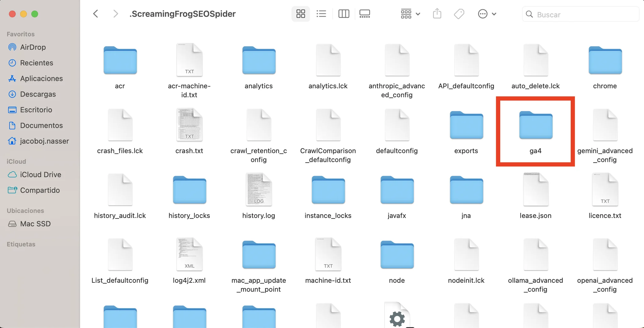Image resolution: width=644 pixels, height=328 pixels.
Task: Select the acr folder
Action: click(120, 60)
